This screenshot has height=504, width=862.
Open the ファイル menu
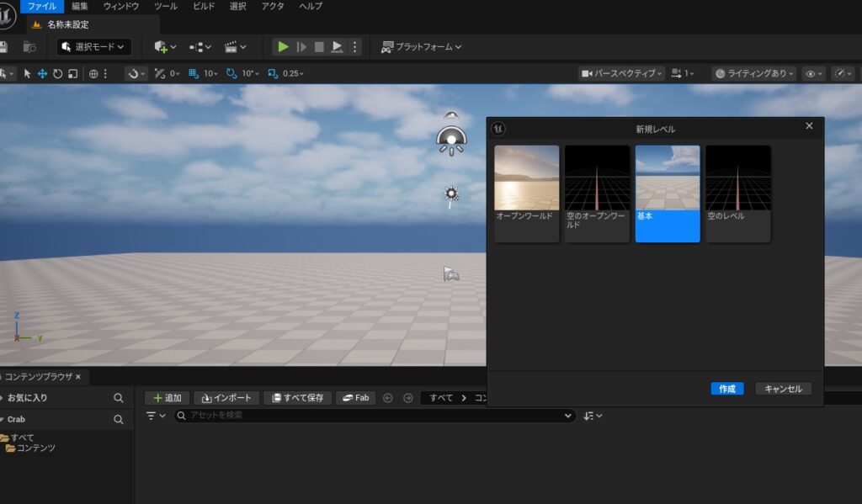pyautogui.click(x=42, y=7)
